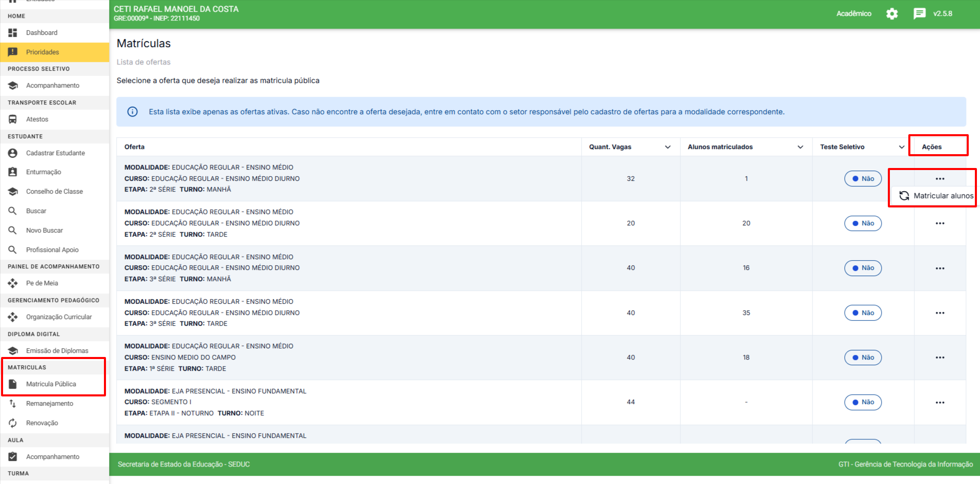
Task: Open Matrícula Pública in the sidebar
Action: pos(51,384)
